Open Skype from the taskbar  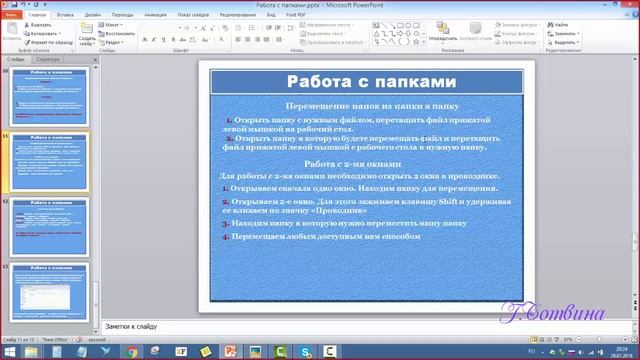306,352
